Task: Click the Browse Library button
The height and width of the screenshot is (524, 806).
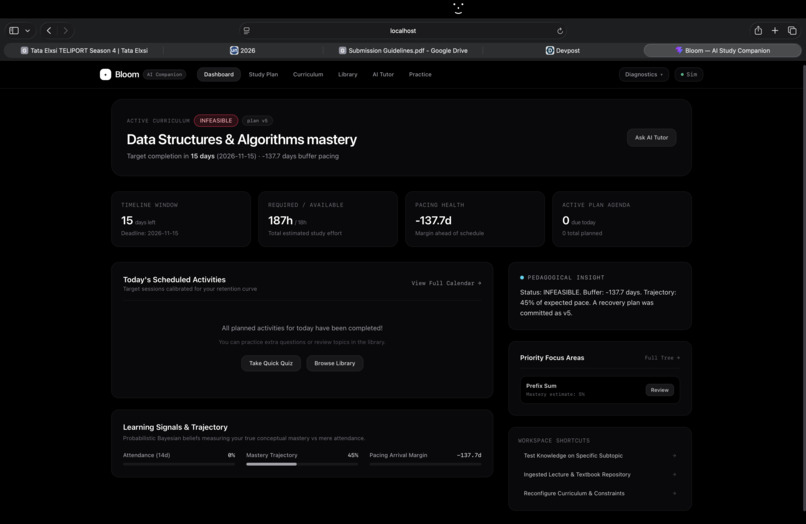Action: tap(335, 363)
